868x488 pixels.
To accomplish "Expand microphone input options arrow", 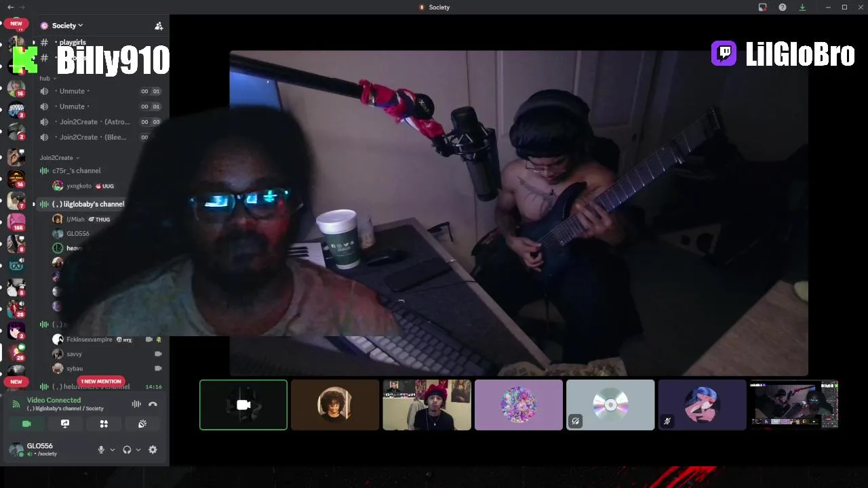I will click(x=113, y=449).
